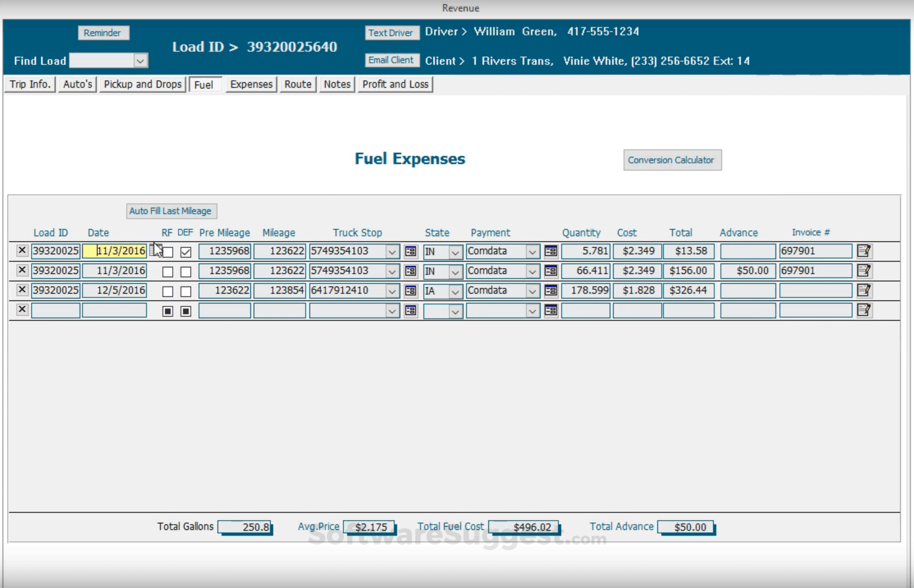The image size is (914, 588).
Task: Click the payment details icon beside Comdata on first row
Action: point(551,251)
